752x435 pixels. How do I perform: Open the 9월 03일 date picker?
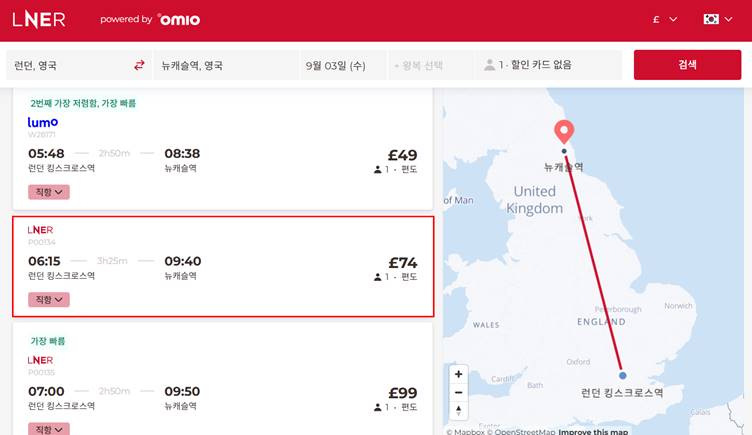[x=343, y=65]
